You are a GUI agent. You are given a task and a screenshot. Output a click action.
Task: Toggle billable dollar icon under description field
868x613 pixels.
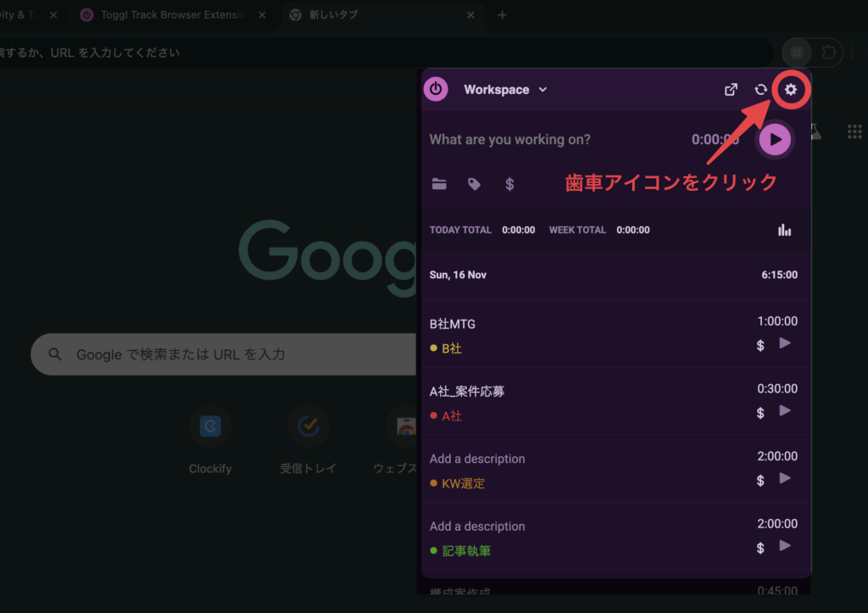tap(509, 184)
